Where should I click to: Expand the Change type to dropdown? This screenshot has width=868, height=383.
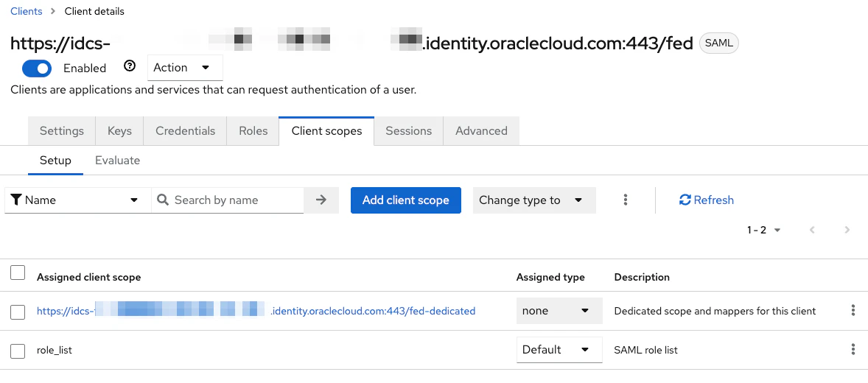[x=534, y=200]
